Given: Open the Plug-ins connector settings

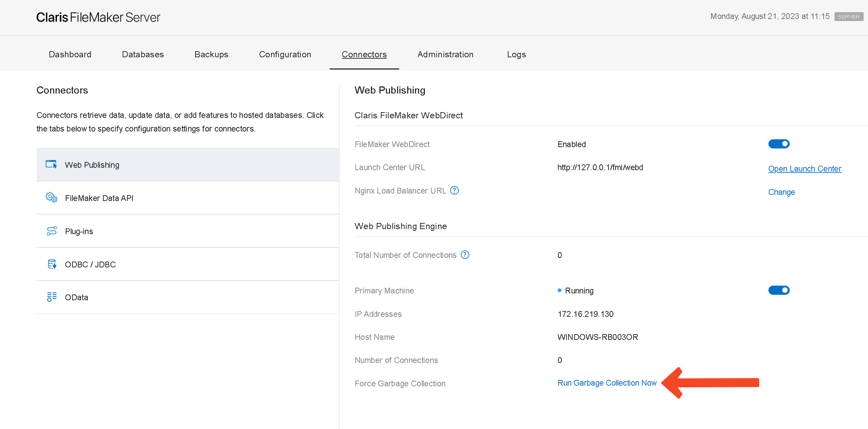Looking at the screenshot, I should [x=188, y=231].
